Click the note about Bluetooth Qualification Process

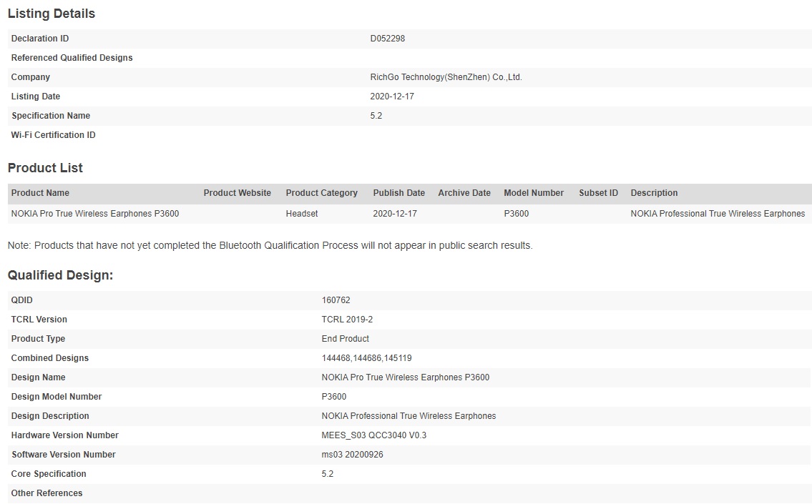270,245
